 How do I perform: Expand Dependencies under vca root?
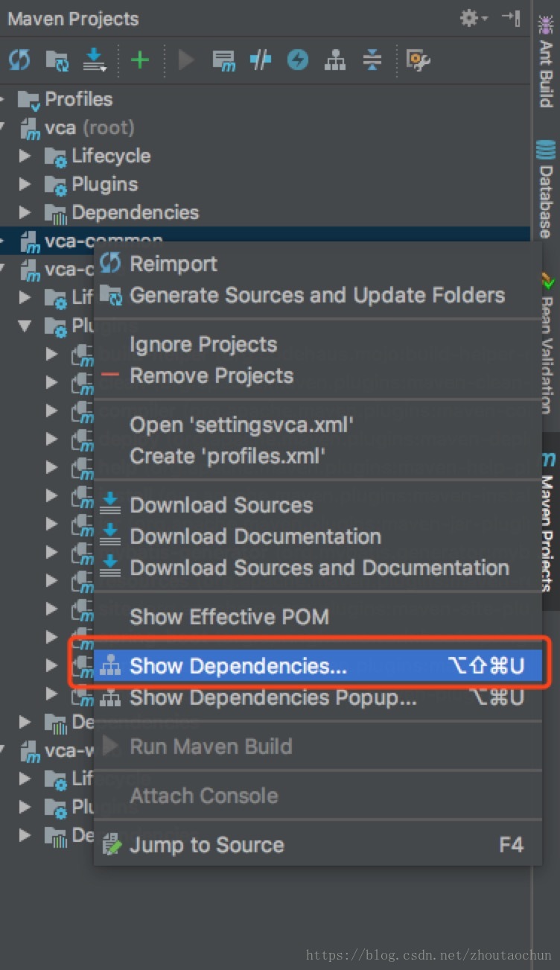point(25,212)
